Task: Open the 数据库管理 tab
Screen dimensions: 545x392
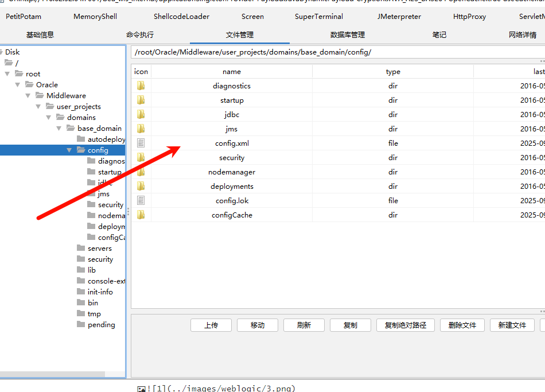Action: click(348, 35)
